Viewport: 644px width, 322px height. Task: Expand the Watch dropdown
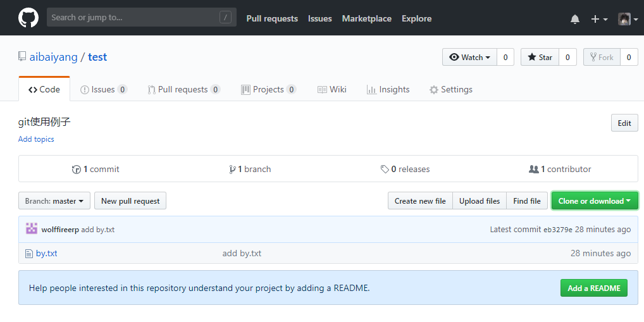(470, 57)
